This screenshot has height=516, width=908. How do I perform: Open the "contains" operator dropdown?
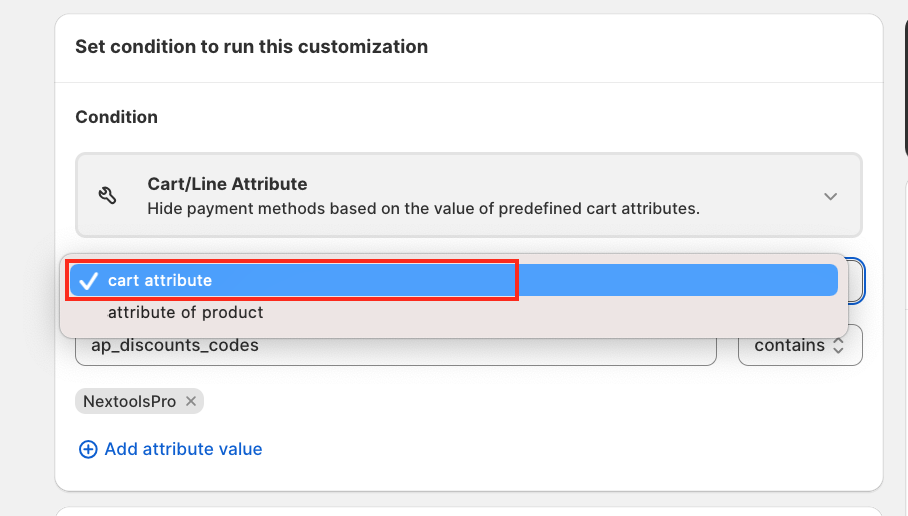pos(799,345)
